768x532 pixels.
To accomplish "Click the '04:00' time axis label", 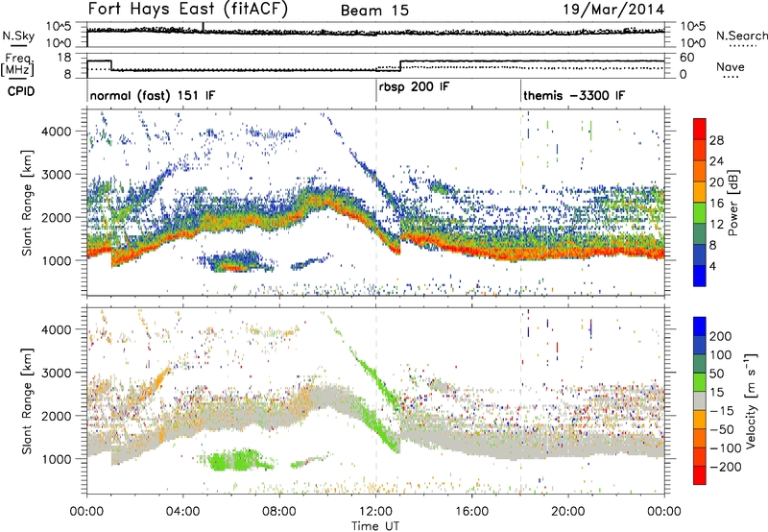I will tap(183, 512).
